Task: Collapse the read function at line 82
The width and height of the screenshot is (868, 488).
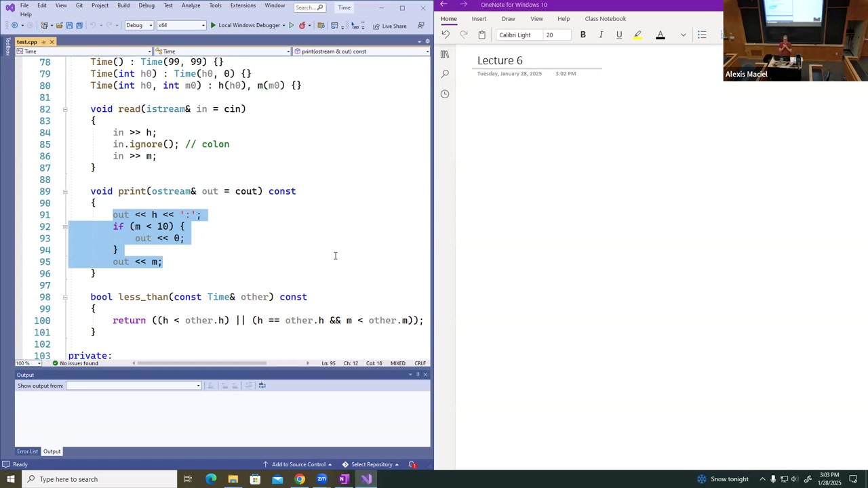Action: point(65,109)
